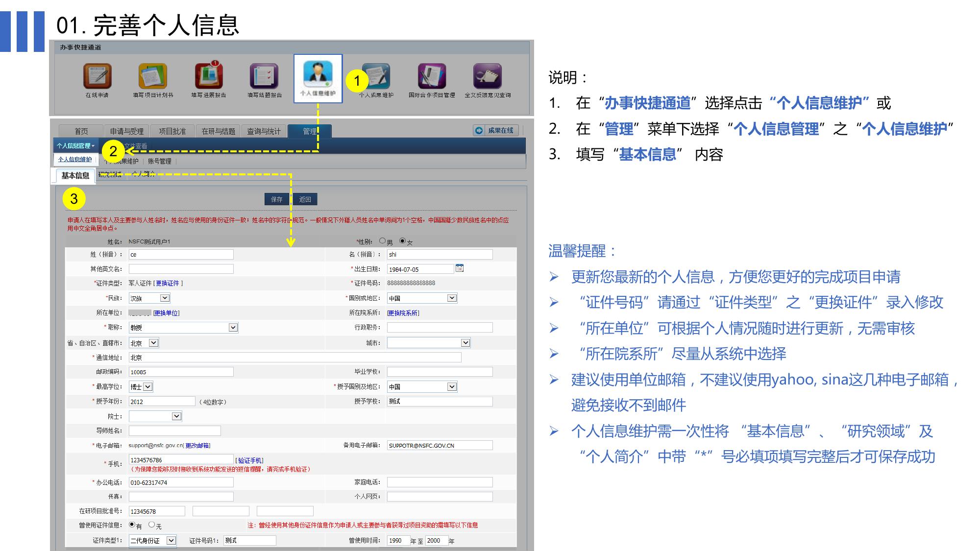Click the 填写进展报告 icon
Viewport: 980px width, 551px height.
click(x=209, y=76)
